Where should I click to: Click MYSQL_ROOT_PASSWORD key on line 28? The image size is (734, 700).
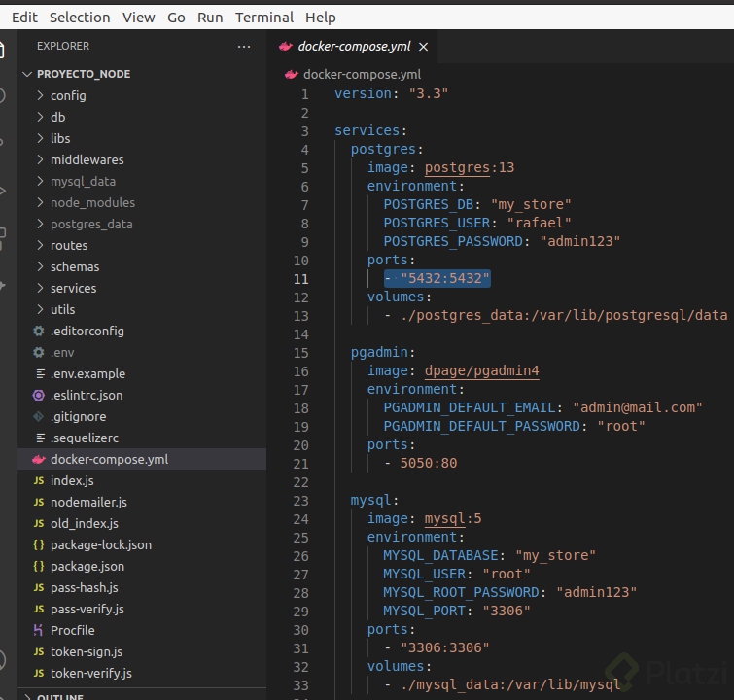[461, 592]
